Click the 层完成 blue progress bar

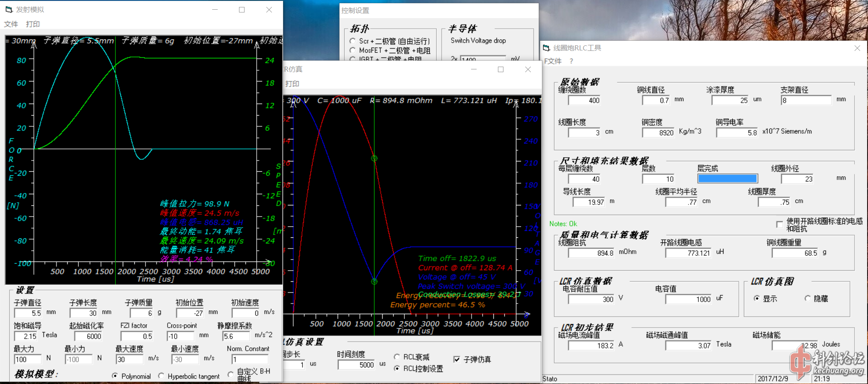tap(728, 179)
